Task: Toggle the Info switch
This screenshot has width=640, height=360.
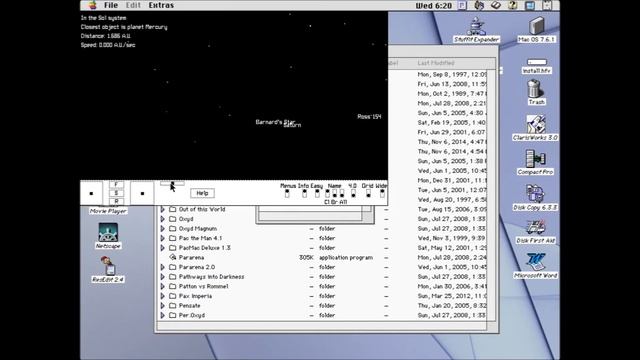Action: point(304,193)
